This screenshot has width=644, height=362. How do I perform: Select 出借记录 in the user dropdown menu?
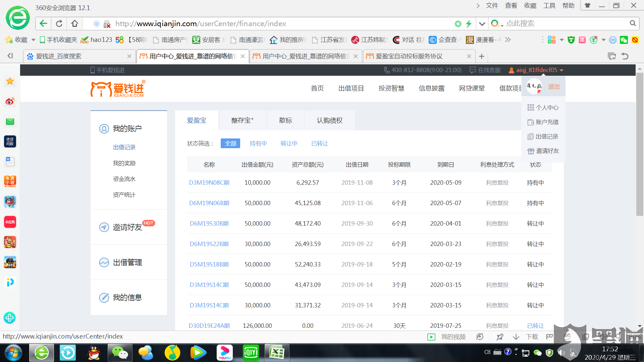coord(543,136)
